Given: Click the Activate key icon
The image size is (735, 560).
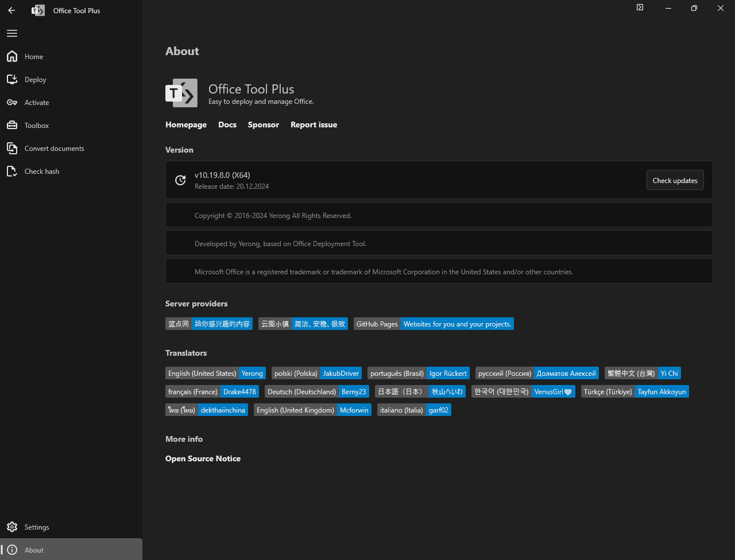Looking at the screenshot, I should click(11, 102).
